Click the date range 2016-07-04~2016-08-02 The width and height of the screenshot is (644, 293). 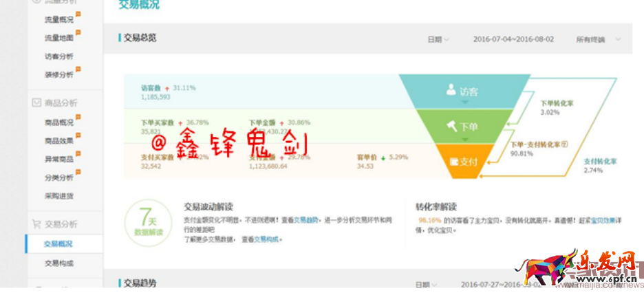(513, 39)
